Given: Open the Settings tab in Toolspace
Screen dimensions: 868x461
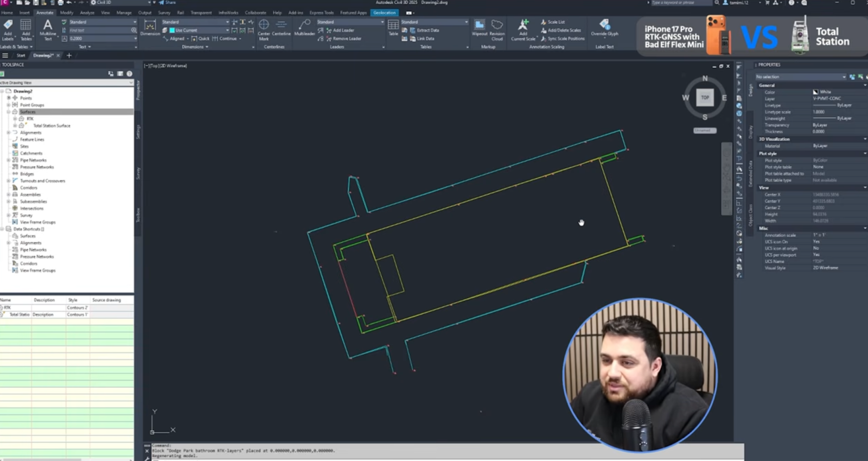Looking at the screenshot, I should (x=138, y=131).
